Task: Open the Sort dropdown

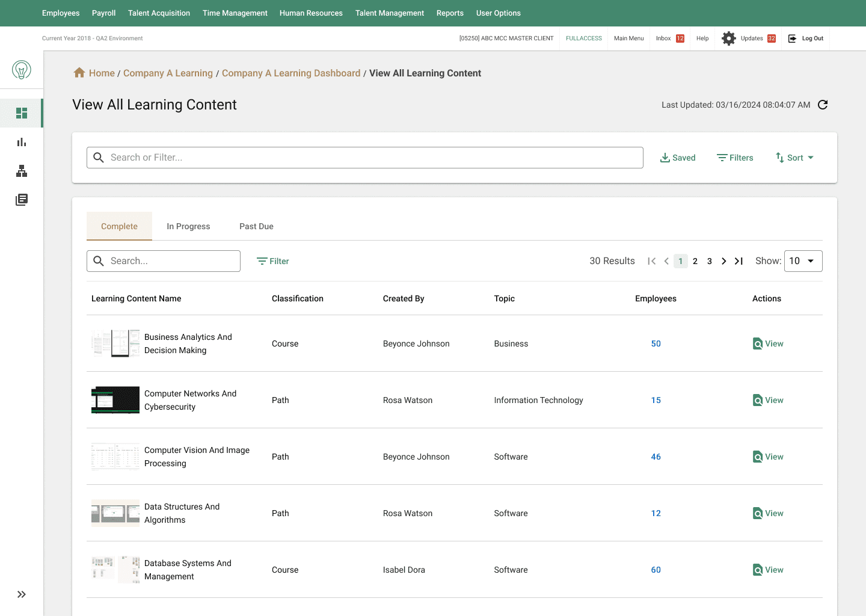Action: (x=794, y=158)
